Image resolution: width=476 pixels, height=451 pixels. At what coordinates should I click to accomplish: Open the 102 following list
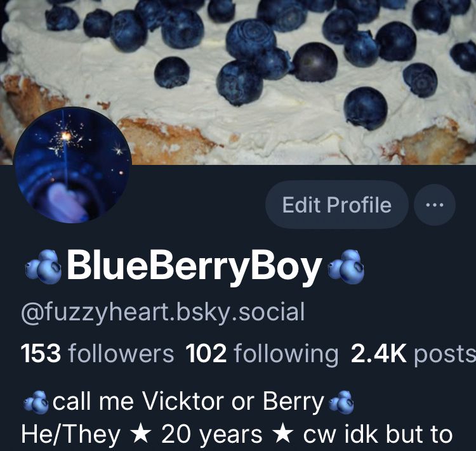tap(261, 353)
